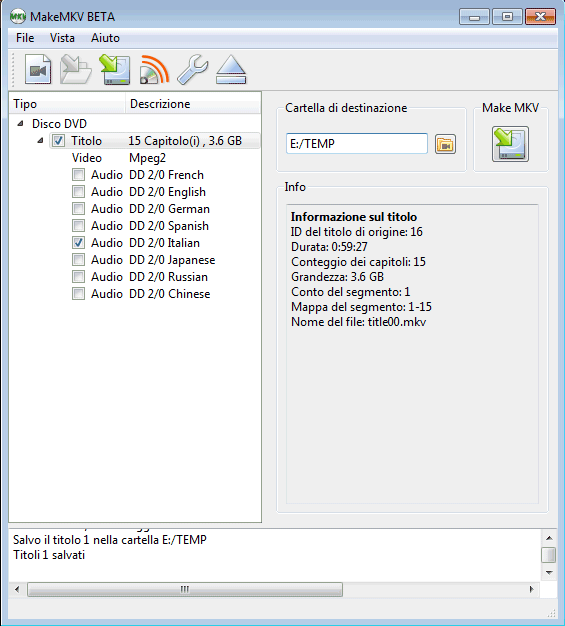Viewport: 565px width, 626px height.
Task: Enable Audio DD 2/0 Russian track
Action: point(78,276)
